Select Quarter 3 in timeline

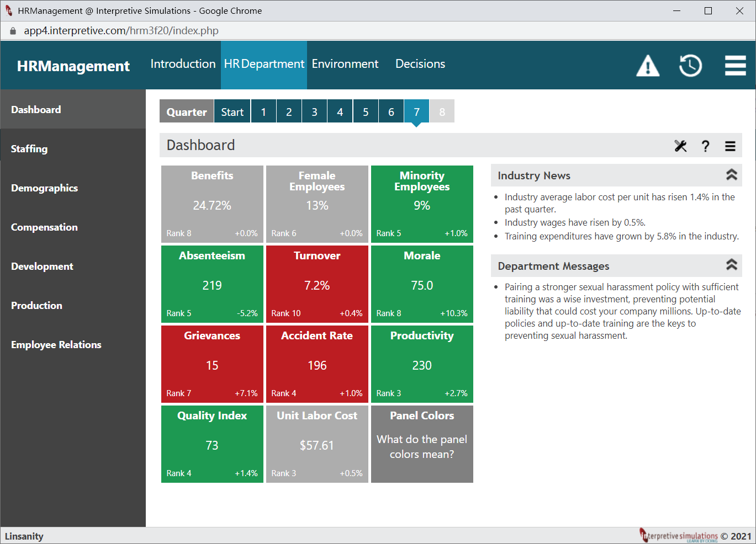coord(314,112)
